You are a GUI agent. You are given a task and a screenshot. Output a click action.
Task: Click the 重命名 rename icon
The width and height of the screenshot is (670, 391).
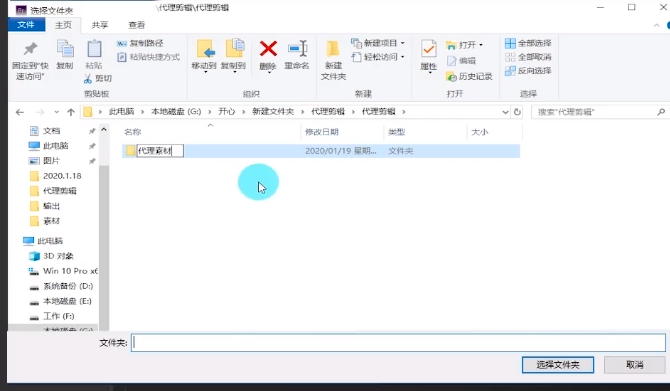point(297,49)
